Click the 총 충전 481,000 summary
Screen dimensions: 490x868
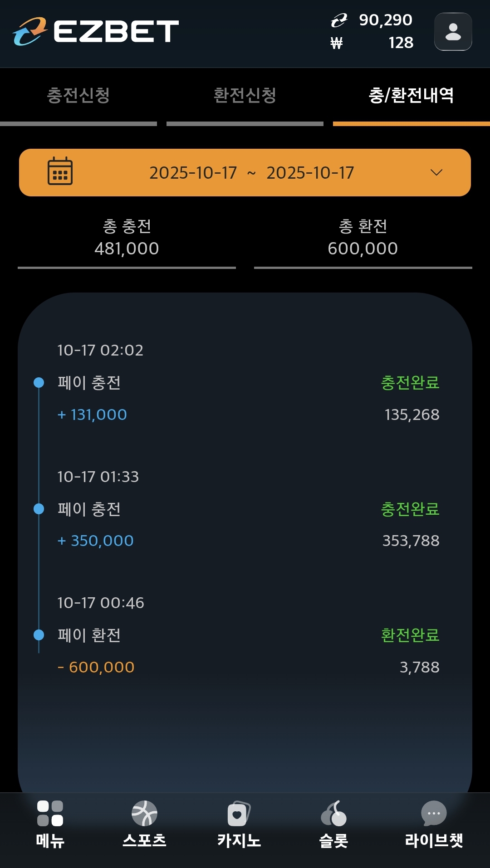127,238
